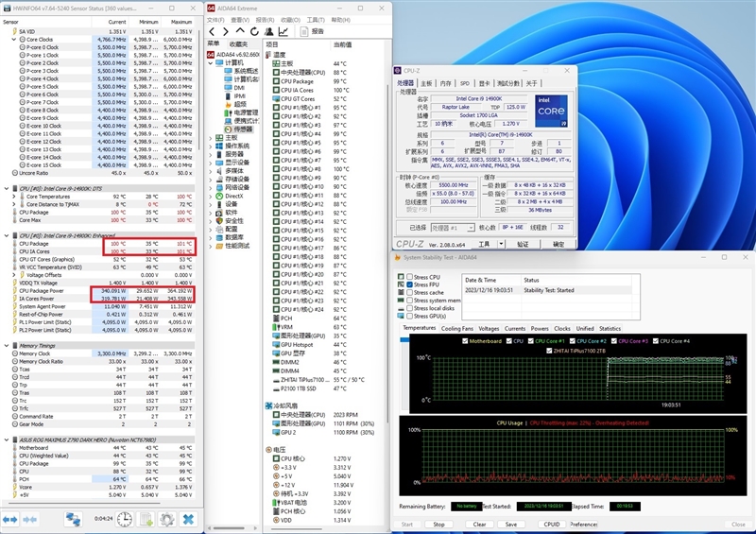756x534 pixels.
Task: Open the 文件(F) menu in AIDA64
Action: click(215, 20)
